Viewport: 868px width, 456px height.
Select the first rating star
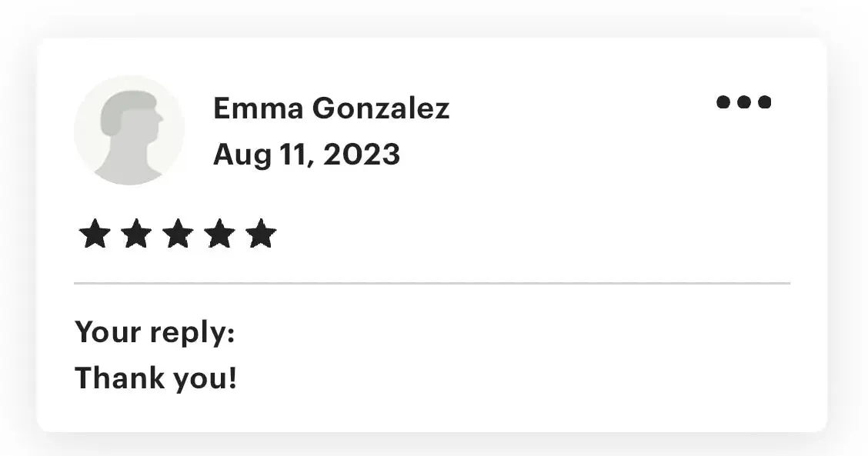pos(95,234)
